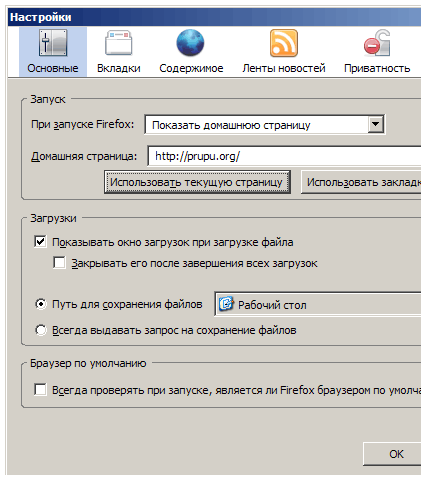Click Использовать текущую страницу button
This screenshot has width=426, height=480.
(197, 182)
